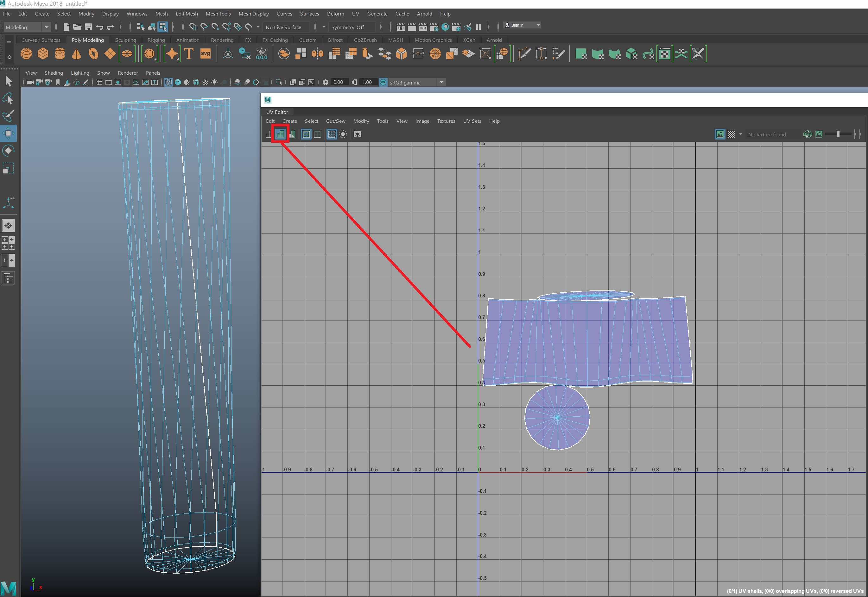Adjust the UV Editor image dim slider
Image resolution: width=868 pixels, height=597 pixels.
tap(838, 134)
